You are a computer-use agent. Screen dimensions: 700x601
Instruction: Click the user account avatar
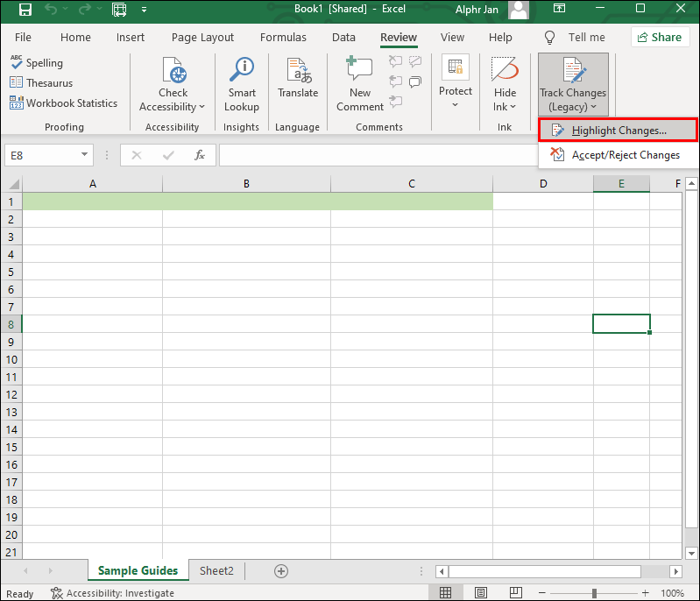coord(519,10)
